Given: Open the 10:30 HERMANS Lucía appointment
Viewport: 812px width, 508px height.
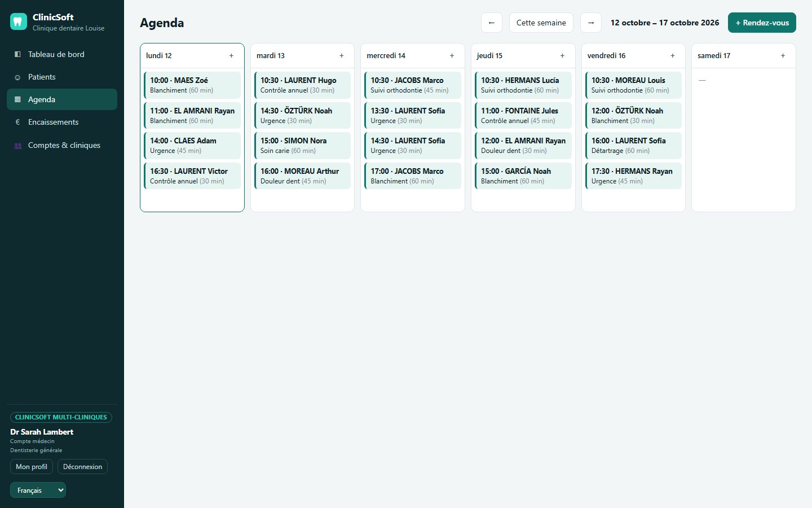Looking at the screenshot, I should pos(523,85).
